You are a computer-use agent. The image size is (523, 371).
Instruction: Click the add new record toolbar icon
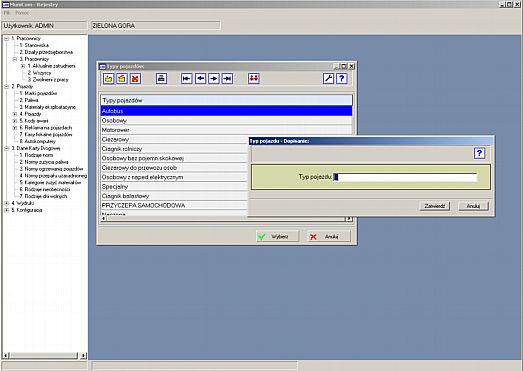point(109,79)
